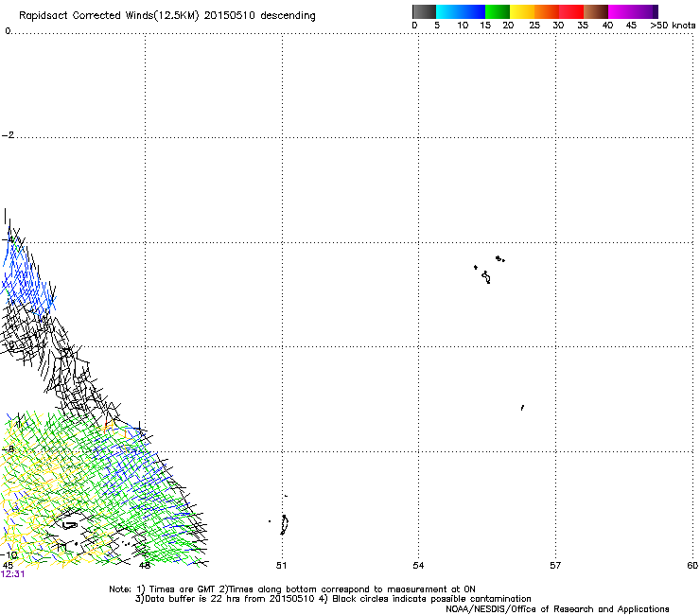Image resolution: width=700 pixels, height=615 pixels.
Task: Click the orange 25-30 knots legend segment
Action: (x=547, y=11)
